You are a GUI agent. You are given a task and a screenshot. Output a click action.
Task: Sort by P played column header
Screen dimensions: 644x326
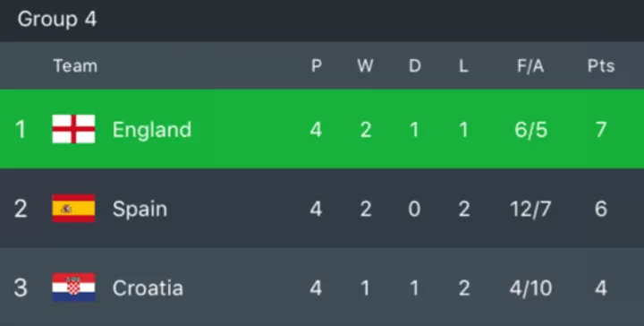point(317,65)
